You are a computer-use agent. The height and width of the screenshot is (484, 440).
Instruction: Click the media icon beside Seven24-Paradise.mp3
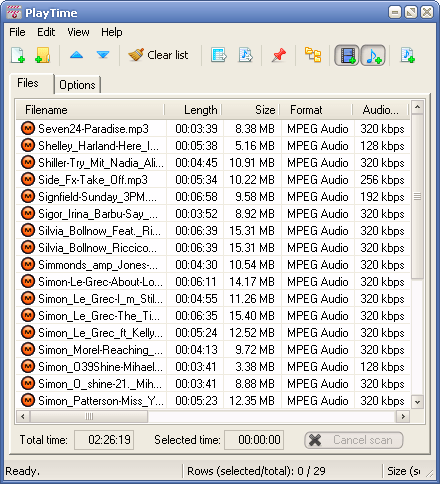coord(28,128)
